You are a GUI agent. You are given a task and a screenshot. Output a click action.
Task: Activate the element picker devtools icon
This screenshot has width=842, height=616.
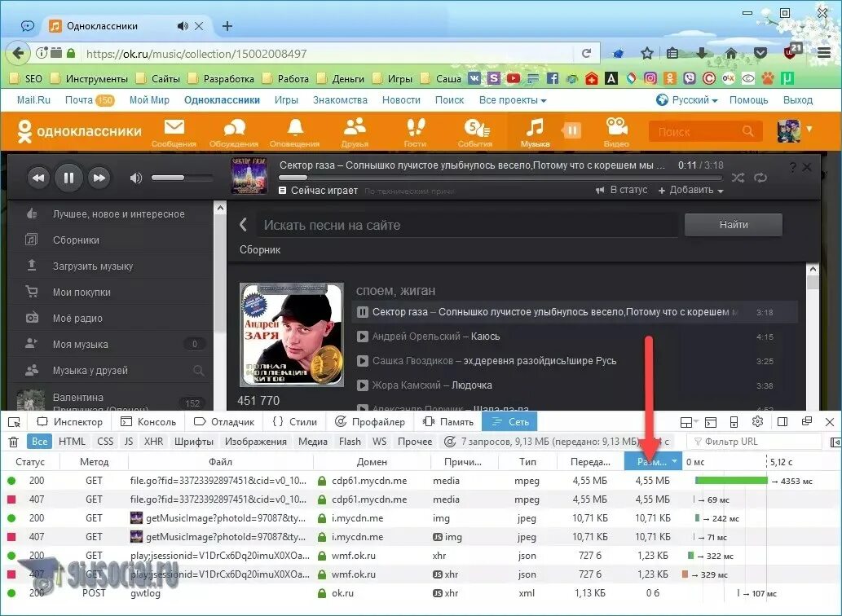pyautogui.click(x=15, y=422)
